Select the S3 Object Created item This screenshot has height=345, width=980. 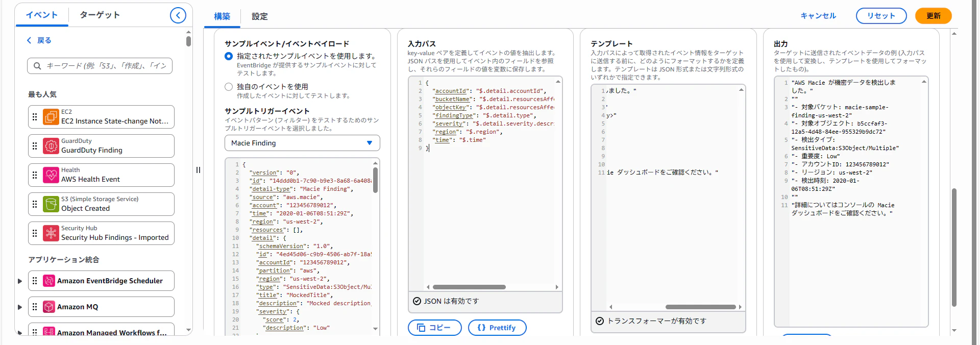click(101, 204)
